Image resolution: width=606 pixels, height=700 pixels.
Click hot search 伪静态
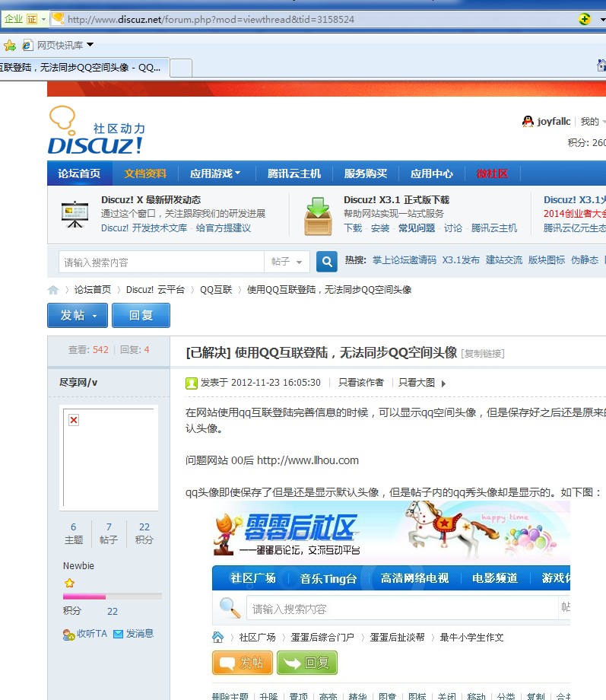click(x=585, y=259)
